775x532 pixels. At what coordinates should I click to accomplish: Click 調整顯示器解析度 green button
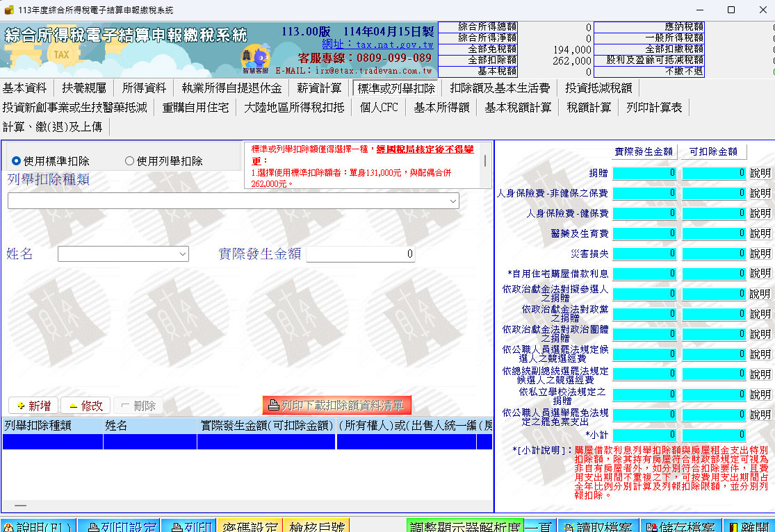464,526
